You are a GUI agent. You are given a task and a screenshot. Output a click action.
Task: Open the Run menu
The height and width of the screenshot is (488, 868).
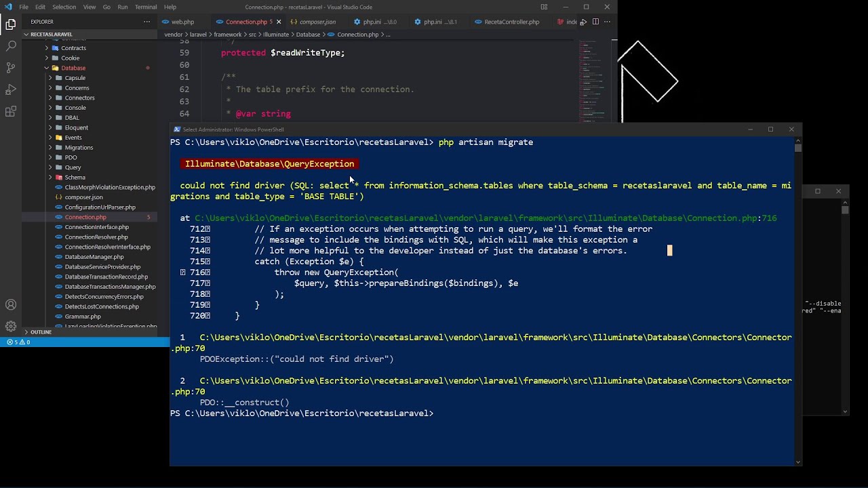coord(123,7)
